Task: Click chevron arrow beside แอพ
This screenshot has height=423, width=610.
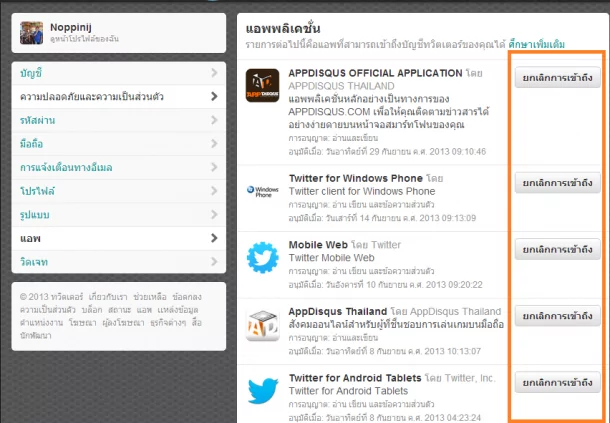Action: click(x=214, y=238)
